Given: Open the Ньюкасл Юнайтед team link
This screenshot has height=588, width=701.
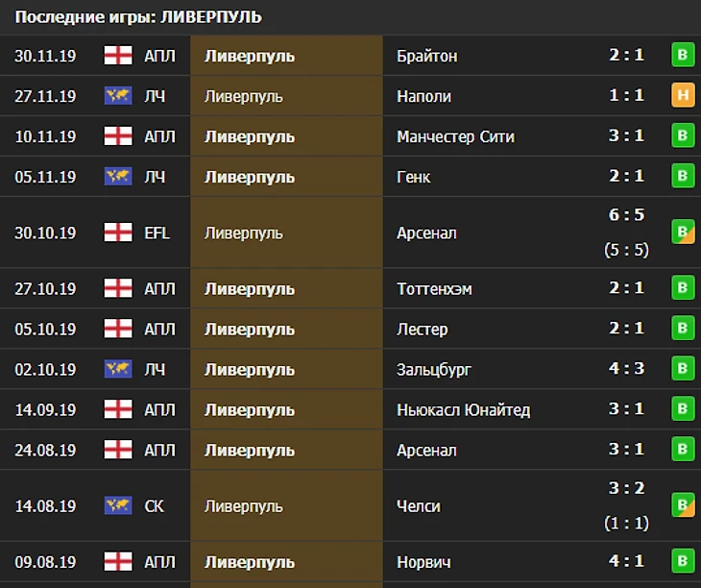Looking at the screenshot, I should (x=464, y=410).
